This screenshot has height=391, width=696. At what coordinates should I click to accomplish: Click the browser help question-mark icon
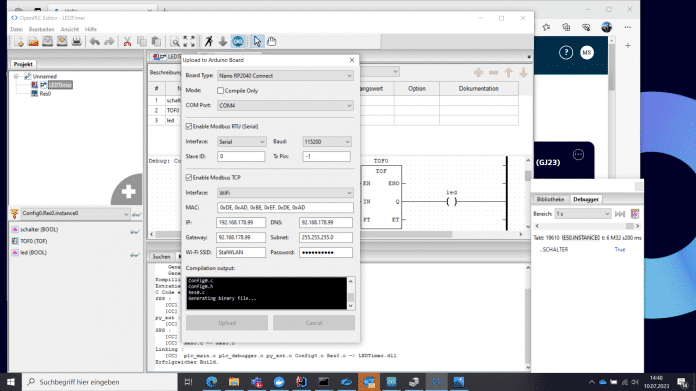pyautogui.click(x=566, y=53)
